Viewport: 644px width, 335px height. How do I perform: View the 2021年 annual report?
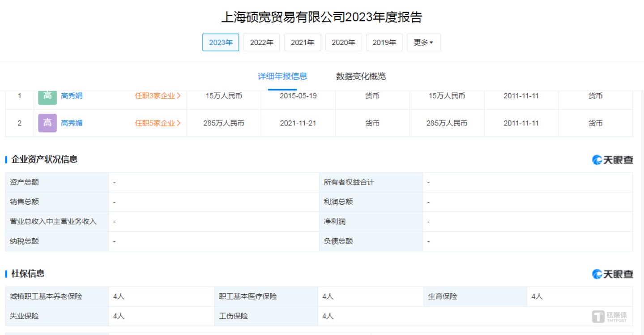[x=303, y=43]
